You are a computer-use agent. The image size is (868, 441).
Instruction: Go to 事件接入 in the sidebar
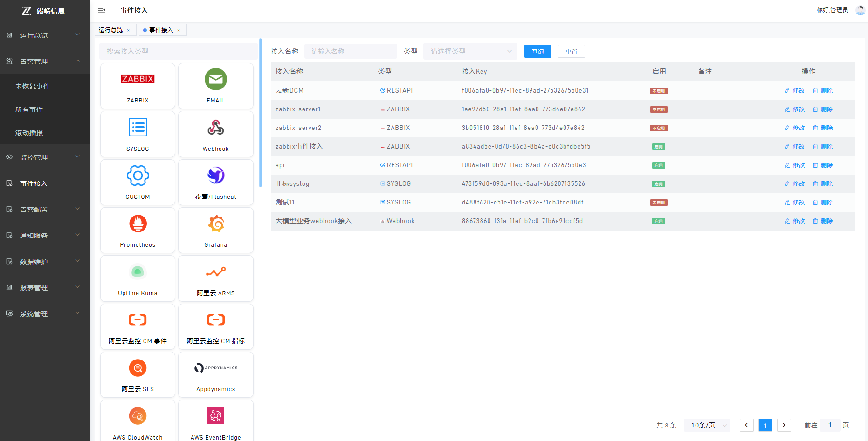pyautogui.click(x=45, y=183)
